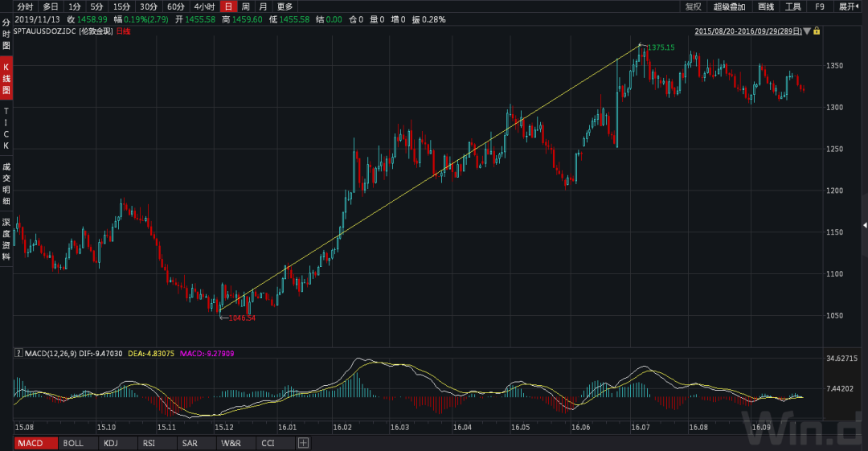Screen dimensions: 868x451
Task: Open the date range dropdown triangle
Action: pyautogui.click(x=807, y=31)
